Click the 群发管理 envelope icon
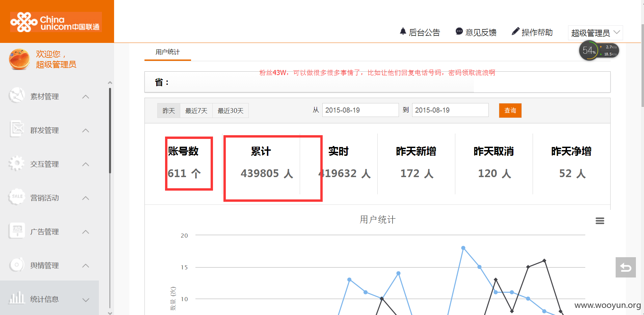Viewport: 644px width, 315px height. pyautogui.click(x=17, y=129)
